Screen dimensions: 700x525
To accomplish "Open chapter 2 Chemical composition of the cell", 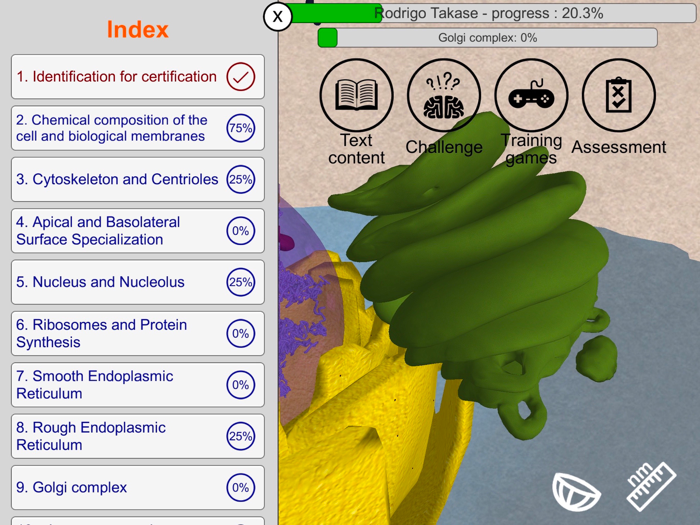I will pyautogui.click(x=138, y=128).
